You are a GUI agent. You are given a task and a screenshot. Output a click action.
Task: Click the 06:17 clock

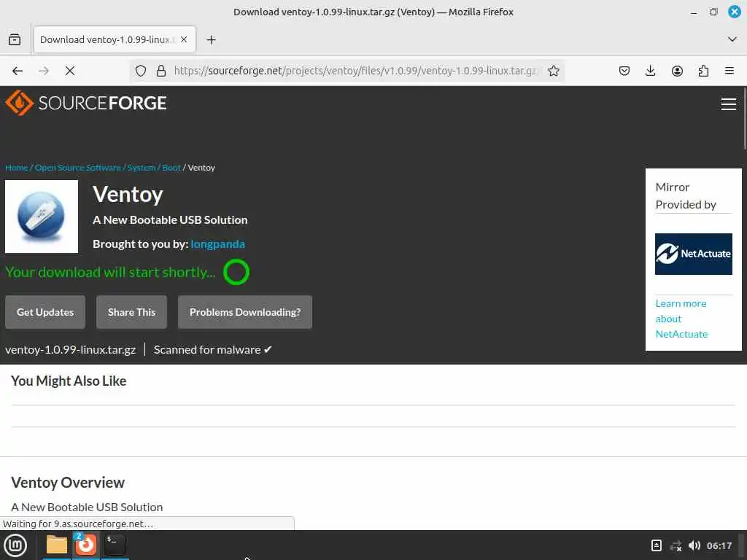[x=719, y=545]
